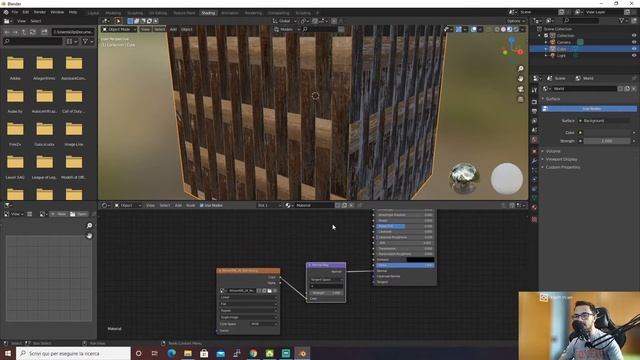Create a new folder in file browser

pos(44,32)
